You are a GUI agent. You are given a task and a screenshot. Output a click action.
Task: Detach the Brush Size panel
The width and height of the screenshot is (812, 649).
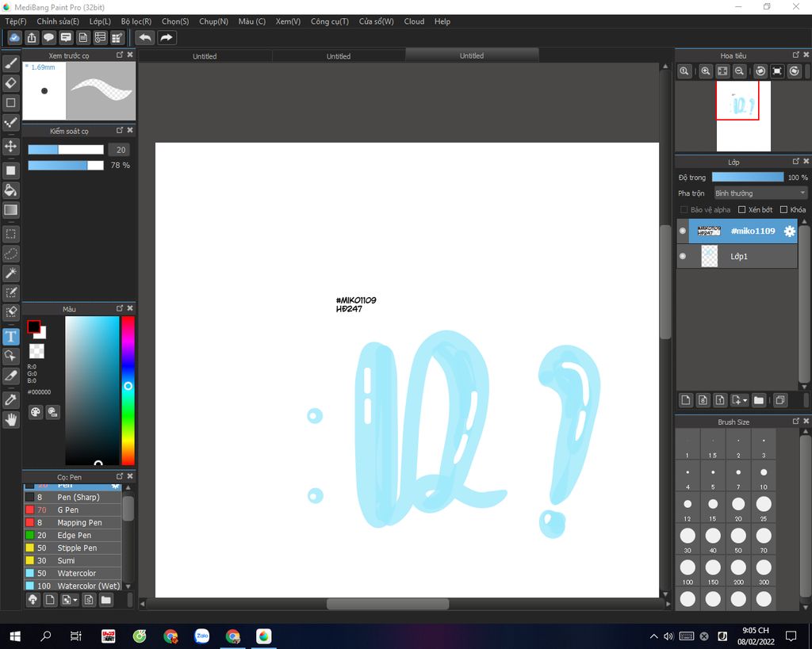coord(796,422)
